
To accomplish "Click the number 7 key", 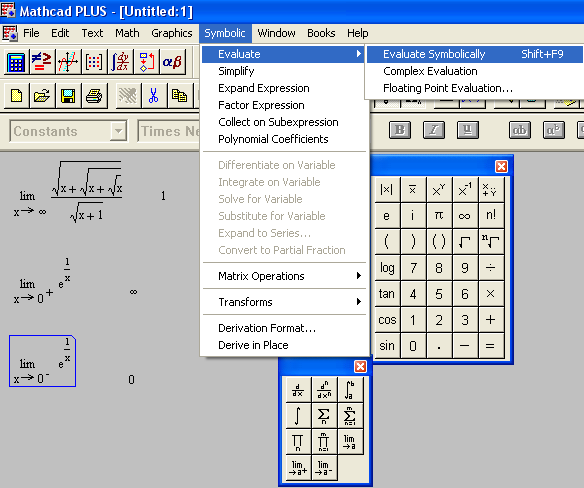I will tap(413, 268).
